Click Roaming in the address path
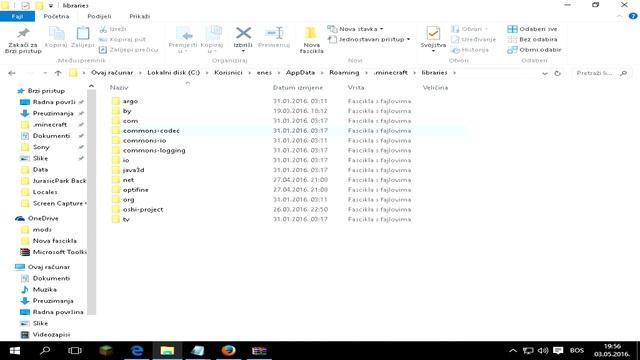 pyautogui.click(x=344, y=73)
